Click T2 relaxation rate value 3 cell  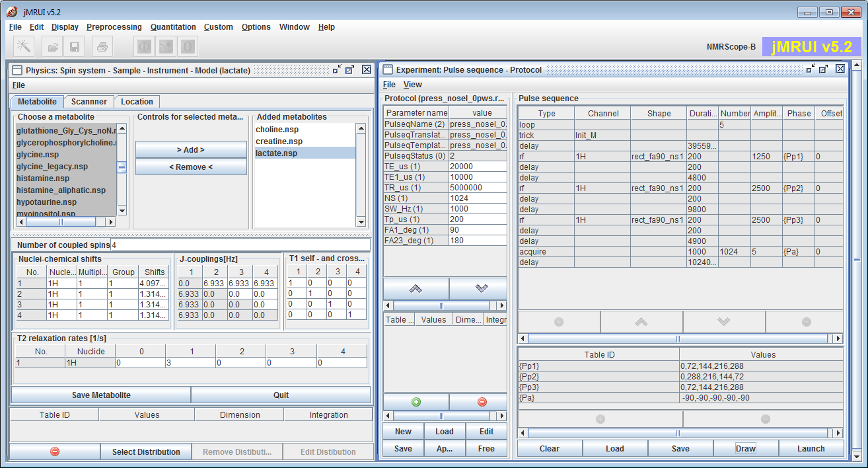(x=190, y=363)
